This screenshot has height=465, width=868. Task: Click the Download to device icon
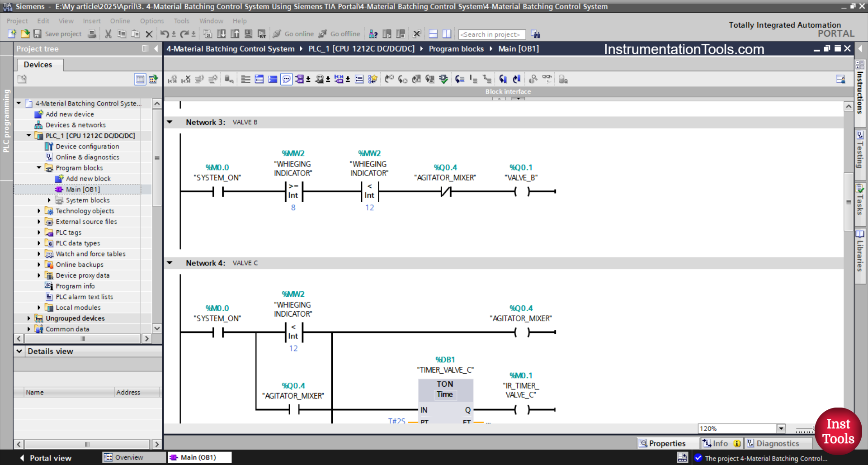[222, 34]
